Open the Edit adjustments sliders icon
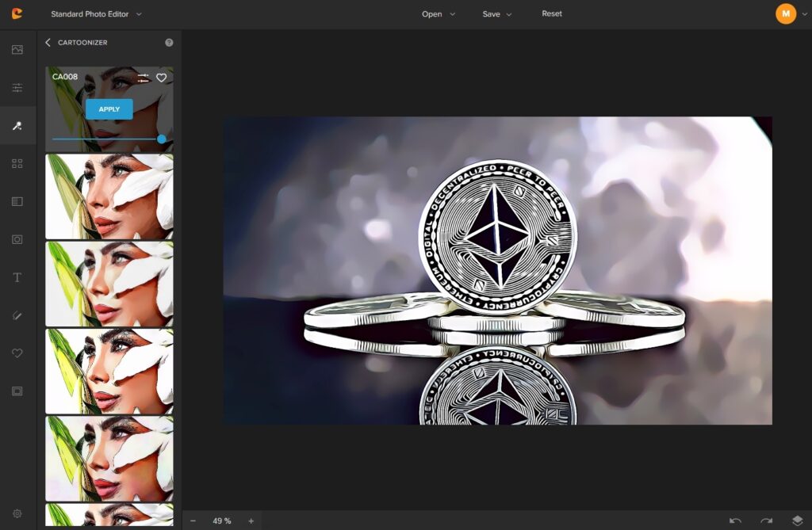 click(x=17, y=87)
